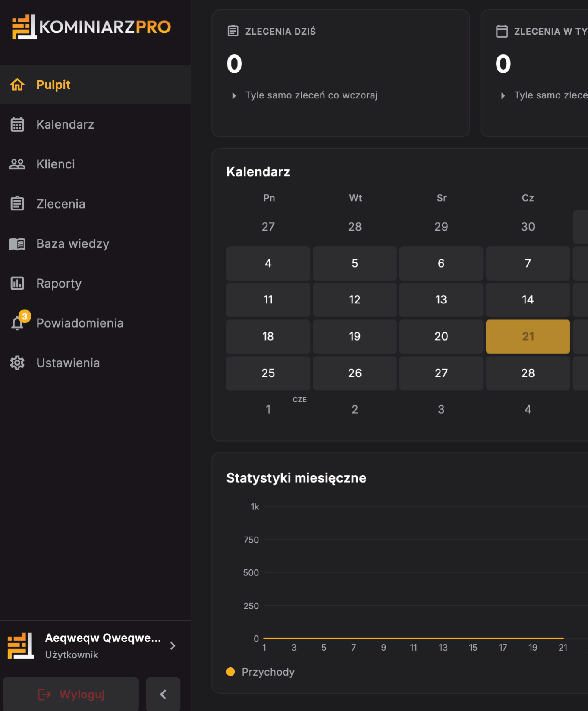The height and width of the screenshot is (711, 588).
Task: Click Statystyki miesięczne heading
Action: pyautogui.click(x=296, y=478)
